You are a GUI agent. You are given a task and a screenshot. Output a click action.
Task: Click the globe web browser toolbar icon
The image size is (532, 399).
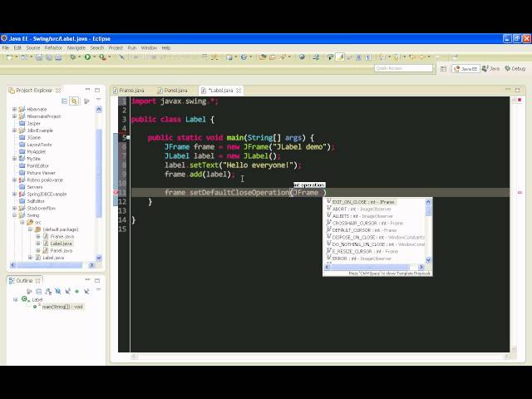[302, 57]
